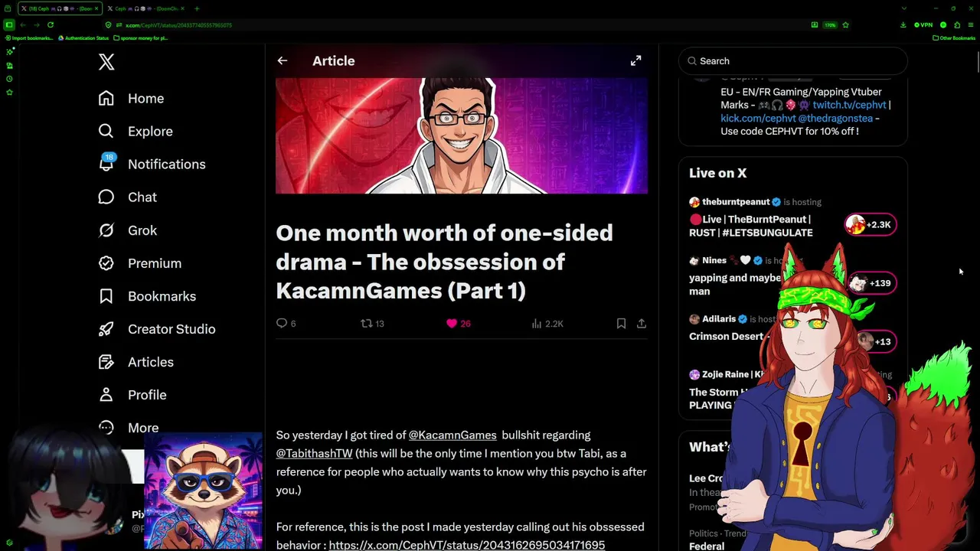Click browser forward navigation arrow
980x551 pixels.
(x=37, y=24)
